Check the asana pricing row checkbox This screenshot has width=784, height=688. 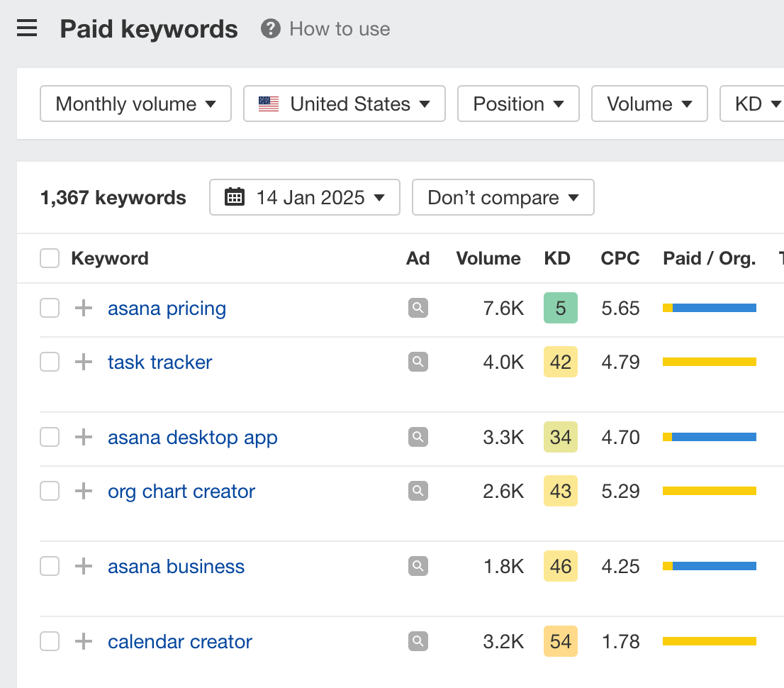coord(49,308)
